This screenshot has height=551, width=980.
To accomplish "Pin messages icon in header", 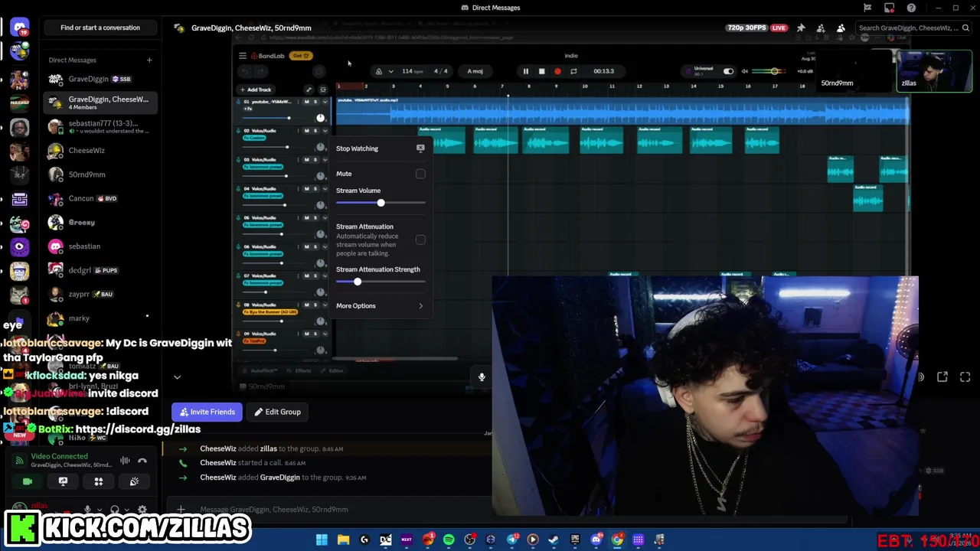I will [x=801, y=28].
